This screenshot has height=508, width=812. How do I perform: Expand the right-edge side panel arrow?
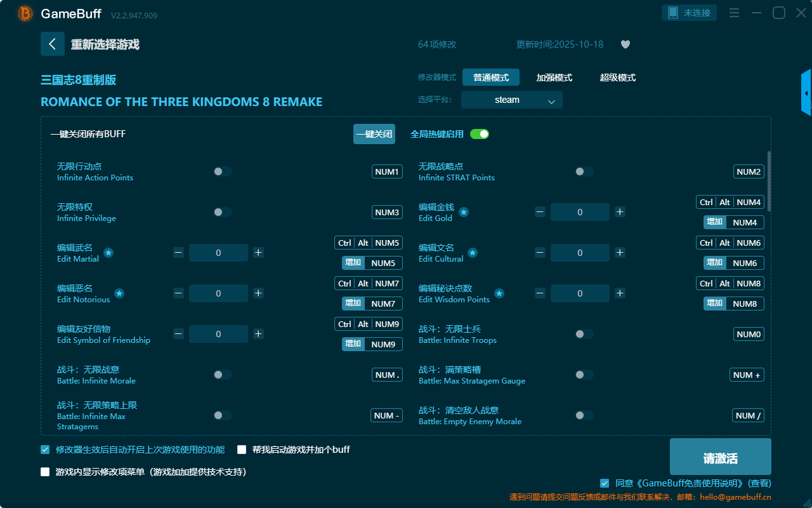coord(806,93)
